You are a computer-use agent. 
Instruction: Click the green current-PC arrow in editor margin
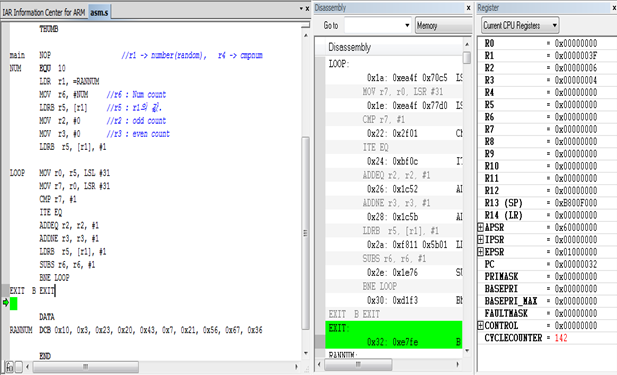6,302
